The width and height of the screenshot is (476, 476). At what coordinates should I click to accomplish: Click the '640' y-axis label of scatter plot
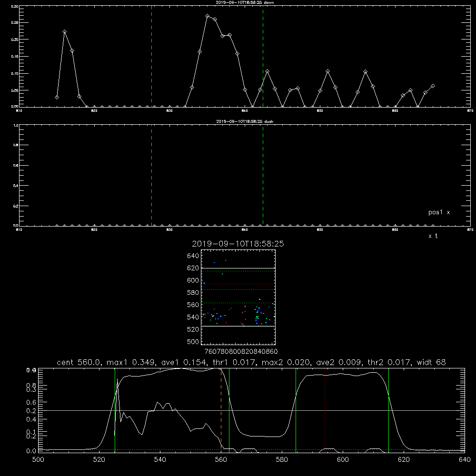(x=193, y=256)
